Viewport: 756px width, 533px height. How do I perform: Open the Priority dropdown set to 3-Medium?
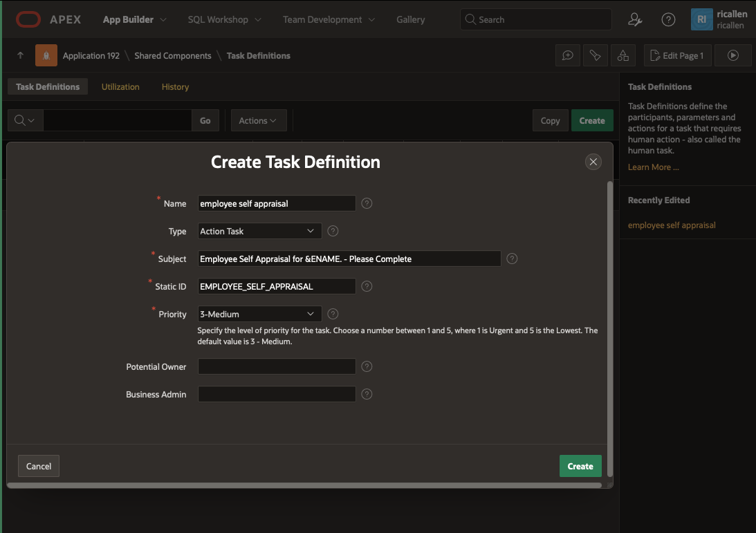259,314
